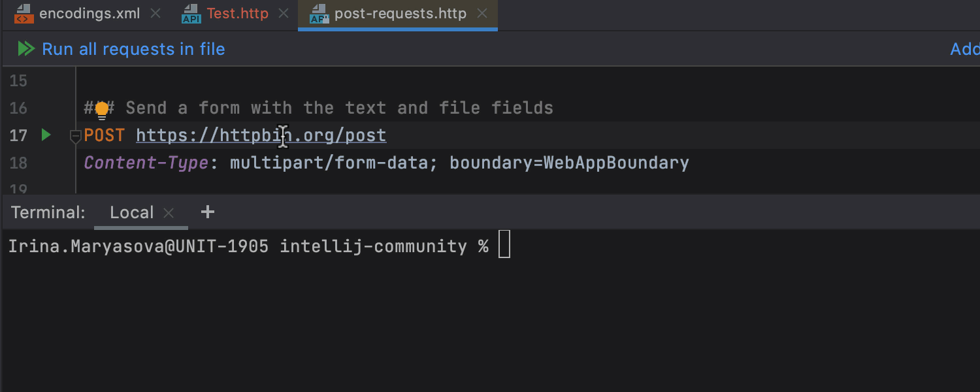Open the httpbin.org/post URL link
Screen dimensions: 980x392
260,135
